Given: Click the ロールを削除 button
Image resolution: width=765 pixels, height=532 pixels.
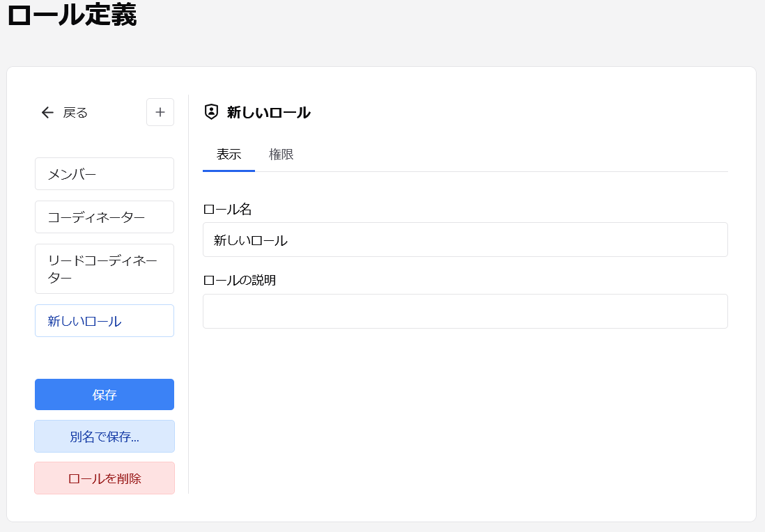Looking at the screenshot, I should pyautogui.click(x=104, y=478).
